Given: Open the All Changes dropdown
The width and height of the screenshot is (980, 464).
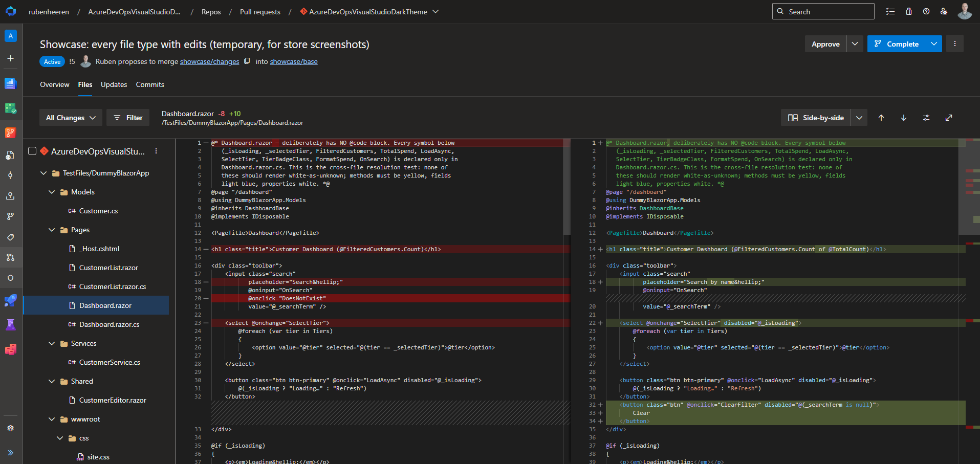Looking at the screenshot, I should click(x=71, y=118).
